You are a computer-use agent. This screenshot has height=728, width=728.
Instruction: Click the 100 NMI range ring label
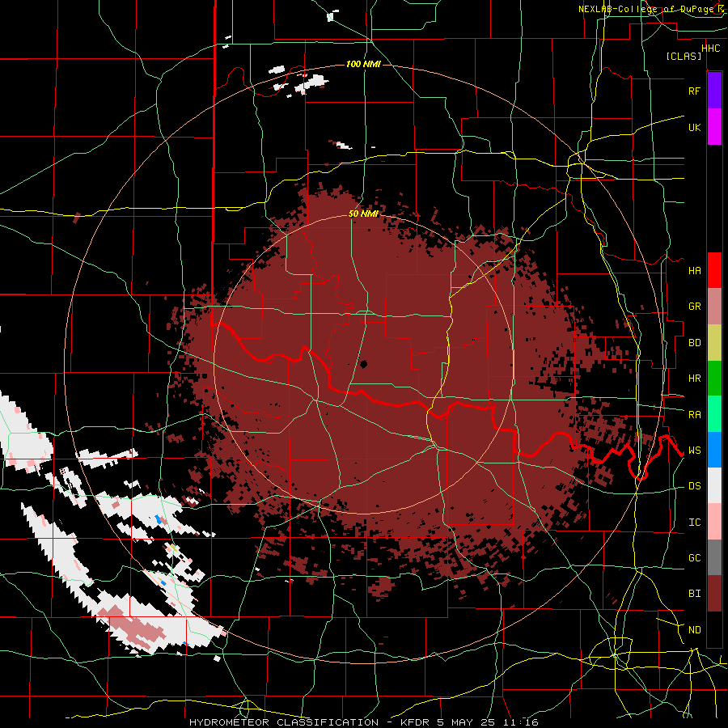(x=363, y=64)
